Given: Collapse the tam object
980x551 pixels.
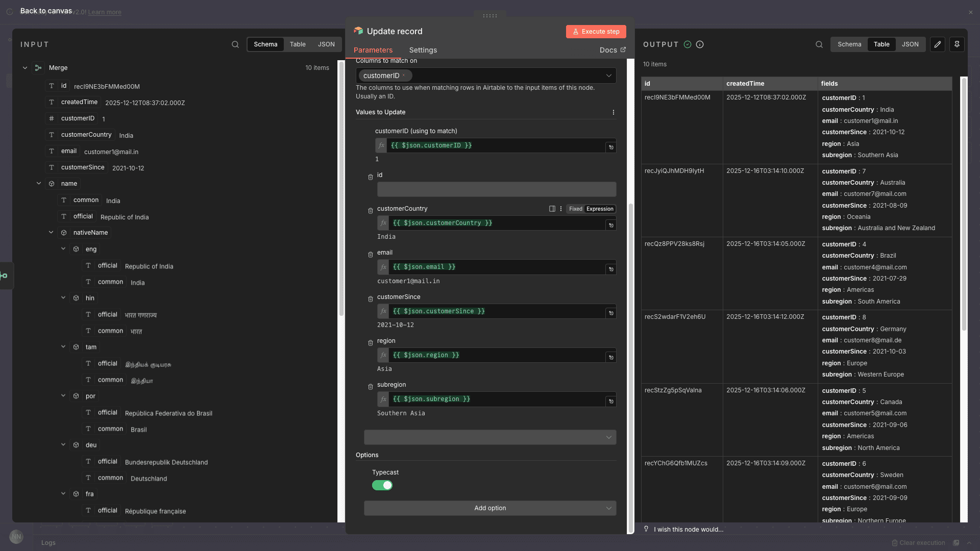Looking at the screenshot, I should coord(63,347).
